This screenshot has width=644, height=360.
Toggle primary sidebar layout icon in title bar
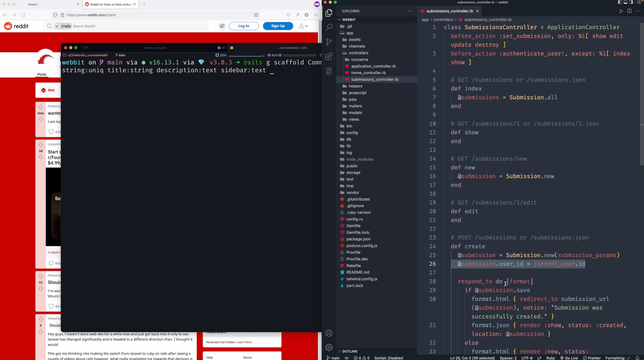coord(620,2)
